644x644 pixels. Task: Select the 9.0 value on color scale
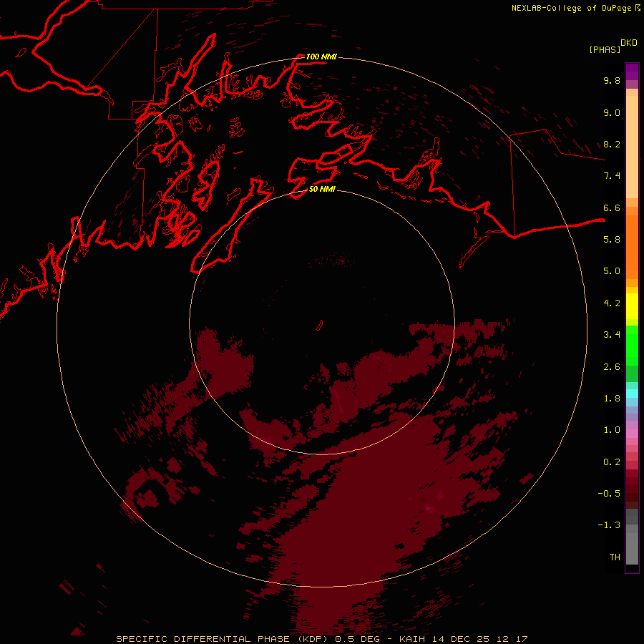[612, 112]
